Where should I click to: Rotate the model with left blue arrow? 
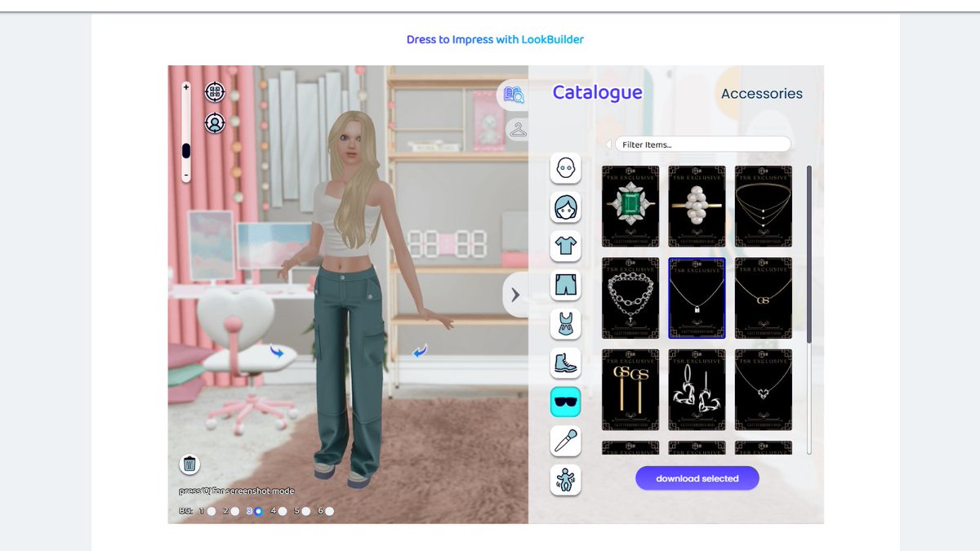coord(277,352)
